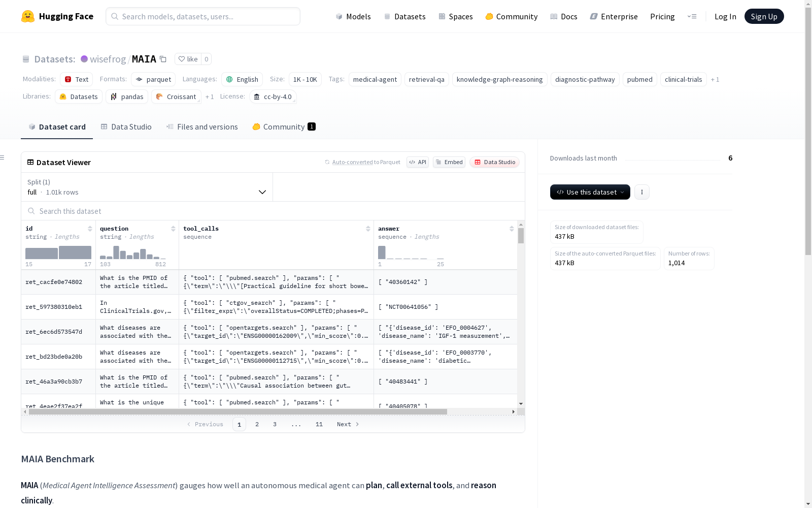Viewport: 812px width, 508px height.
Task: Click the Hugging Face logo icon
Action: [x=28, y=16]
